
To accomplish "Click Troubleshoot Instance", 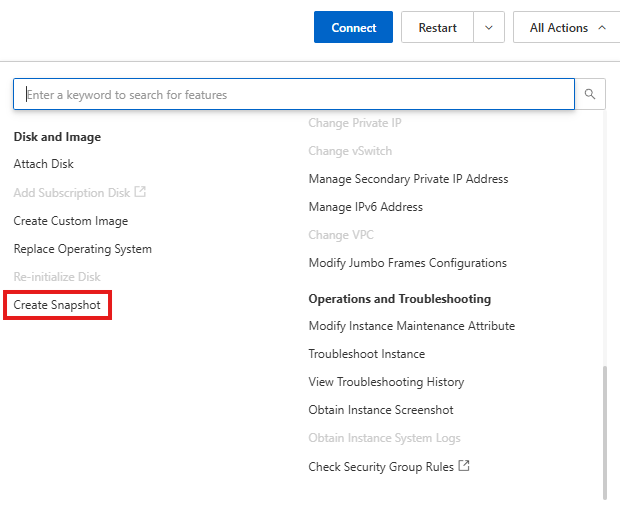I will 366,354.
